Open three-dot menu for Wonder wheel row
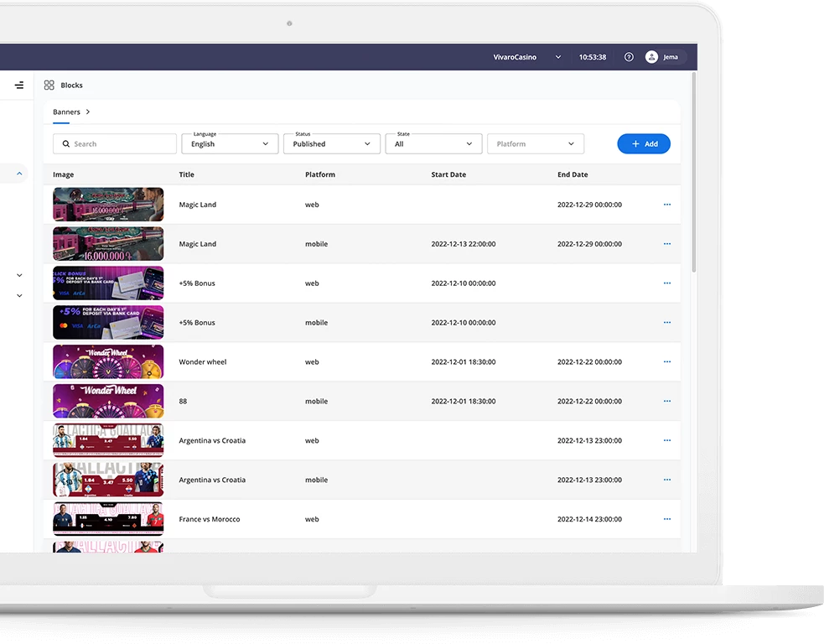824x644 pixels. pos(667,362)
